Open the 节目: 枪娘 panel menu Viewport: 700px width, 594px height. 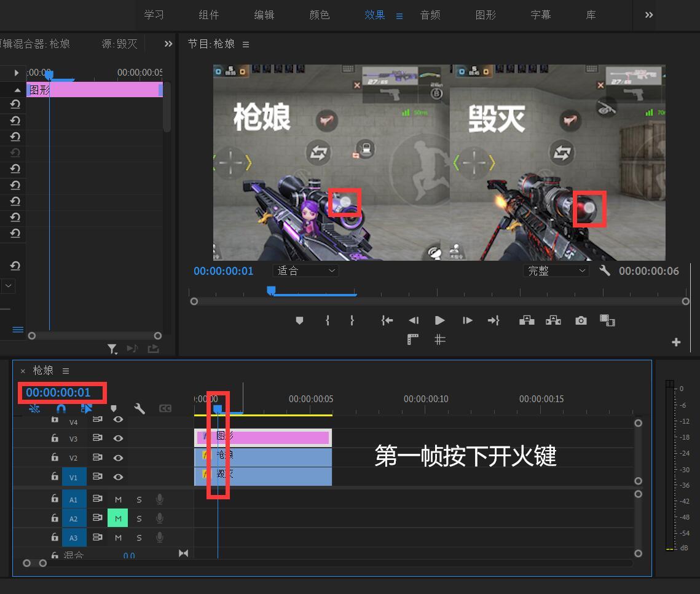[x=246, y=44]
